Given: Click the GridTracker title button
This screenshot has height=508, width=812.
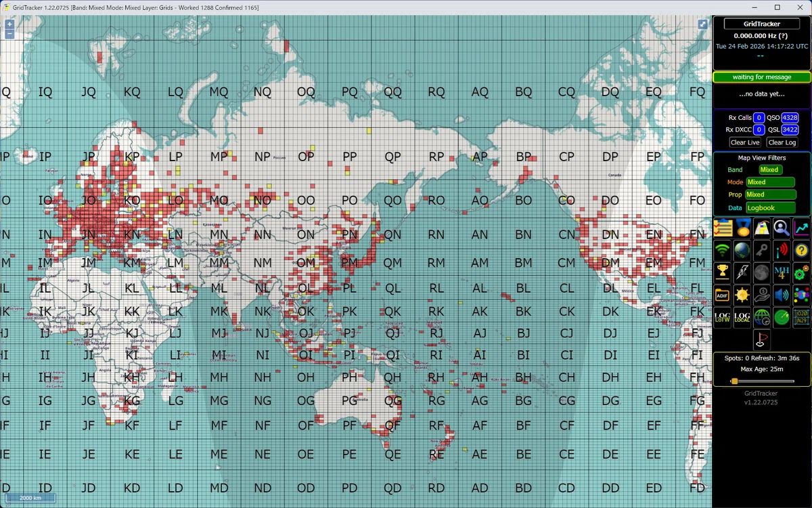Looking at the screenshot, I should 762,24.
